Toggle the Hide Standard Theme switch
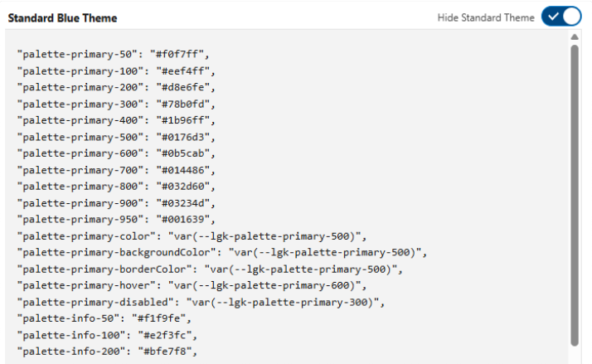The height and width of the screenshot is (364, 592). click(x=561, y=17)
